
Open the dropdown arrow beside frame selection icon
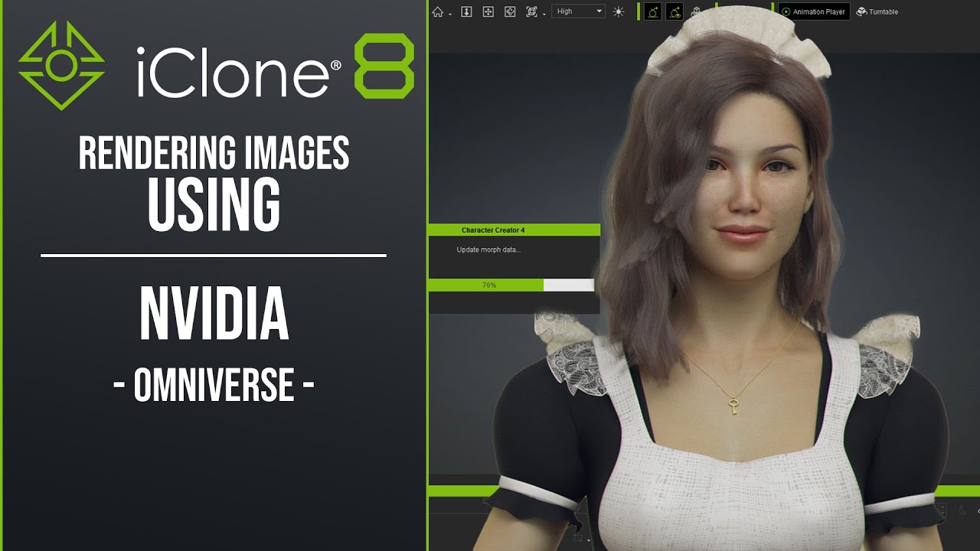tap(544, 15)
